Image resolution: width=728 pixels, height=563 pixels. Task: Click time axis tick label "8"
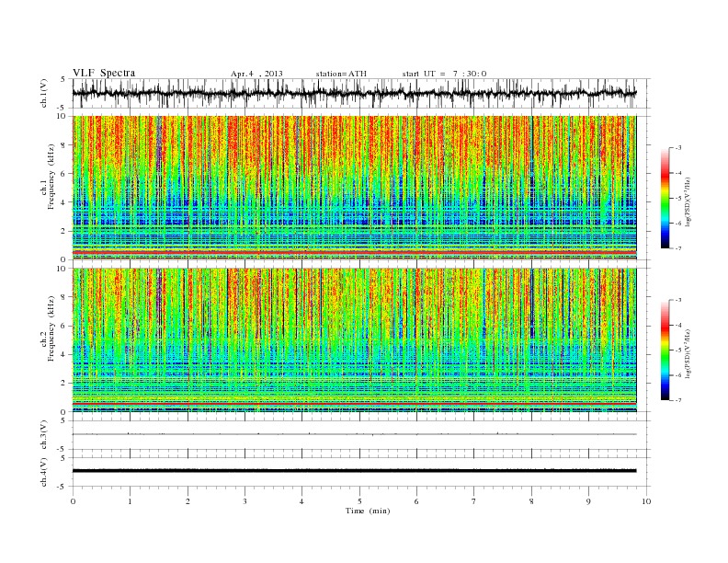[x=531, y=501]
